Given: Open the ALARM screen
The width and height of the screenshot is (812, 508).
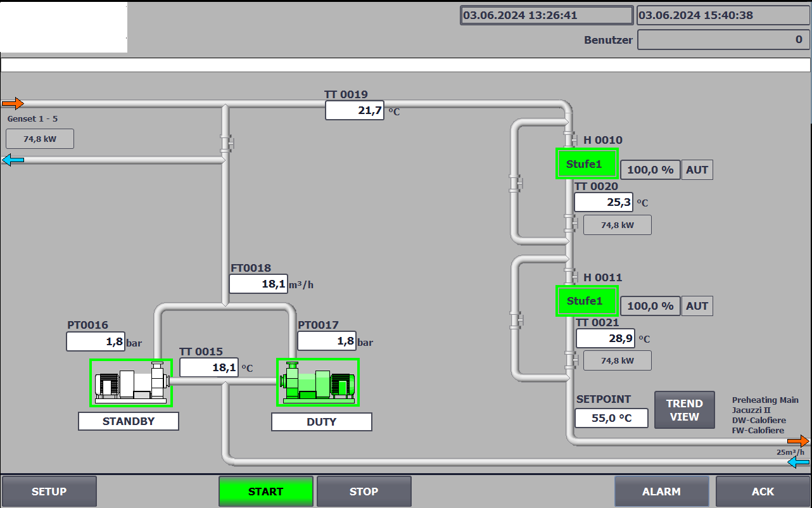Looking at the screenshot, I should (661, 492).
